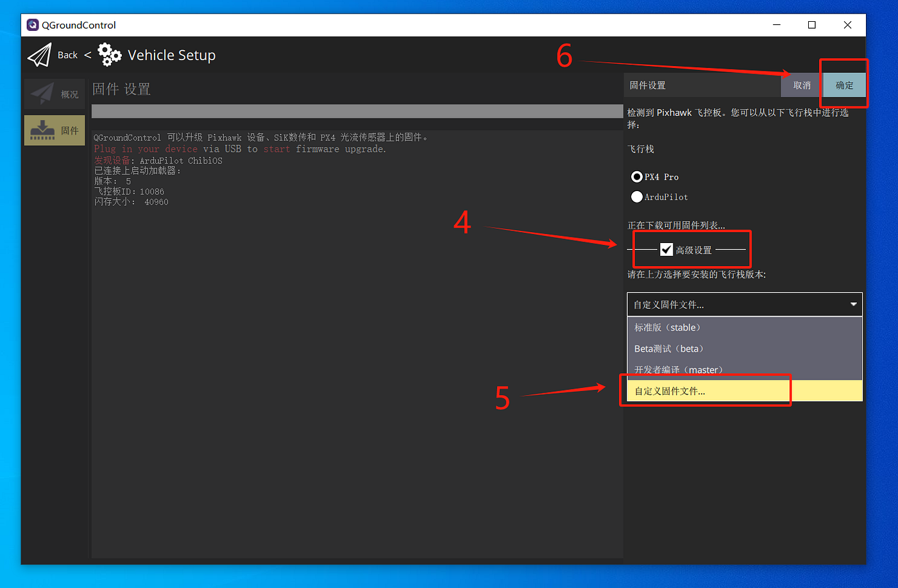Screen dimensions: 898x588
Task: Click the QGroundControl window title text
Action: [x=79, y=25]
